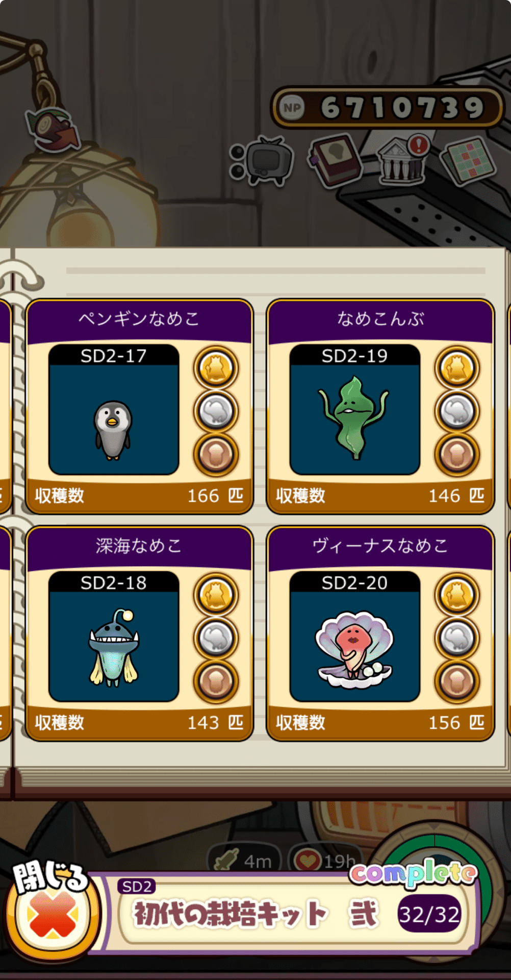Tap the NP points counter 6710739
This screenshot has width=511, height=980.
pyautogui.click(x=388, y=108)
